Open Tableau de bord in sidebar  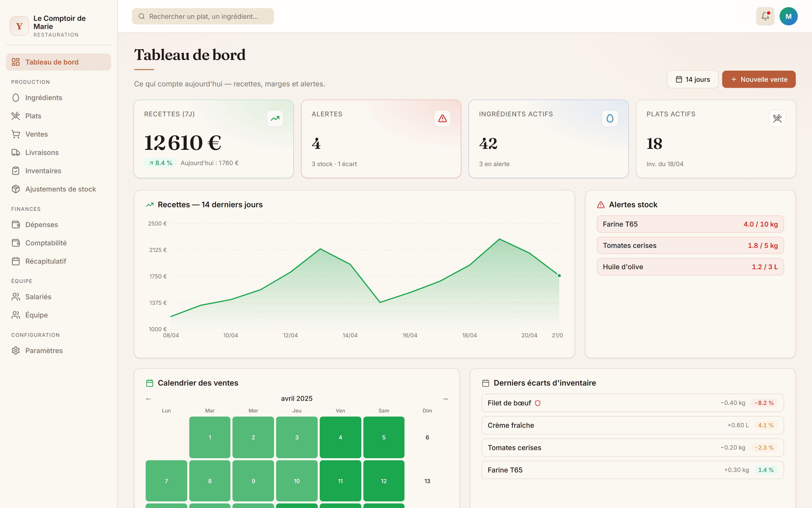[59, 62]
